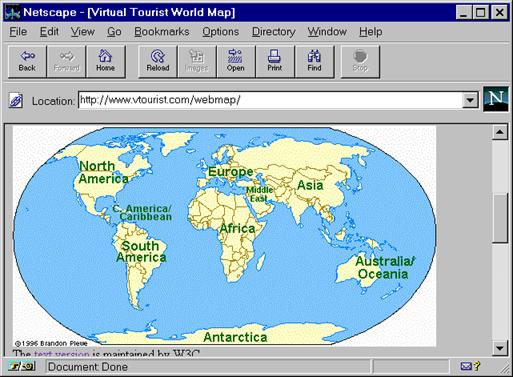Print the page using toolbar icon
Viewport: 513px width, 377px height.
coord(275,62)
